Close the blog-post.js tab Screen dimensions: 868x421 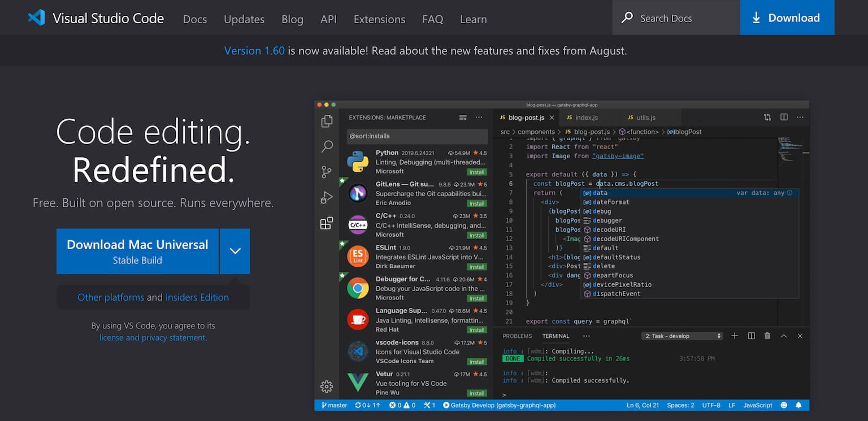[552, 118]
